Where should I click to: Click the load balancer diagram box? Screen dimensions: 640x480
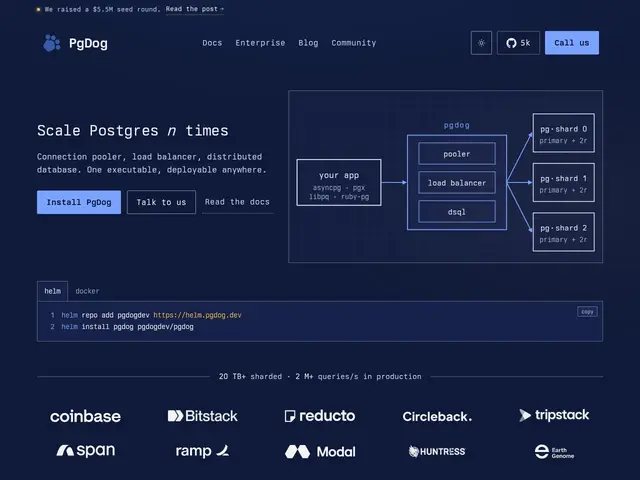[x=457, y=183]
